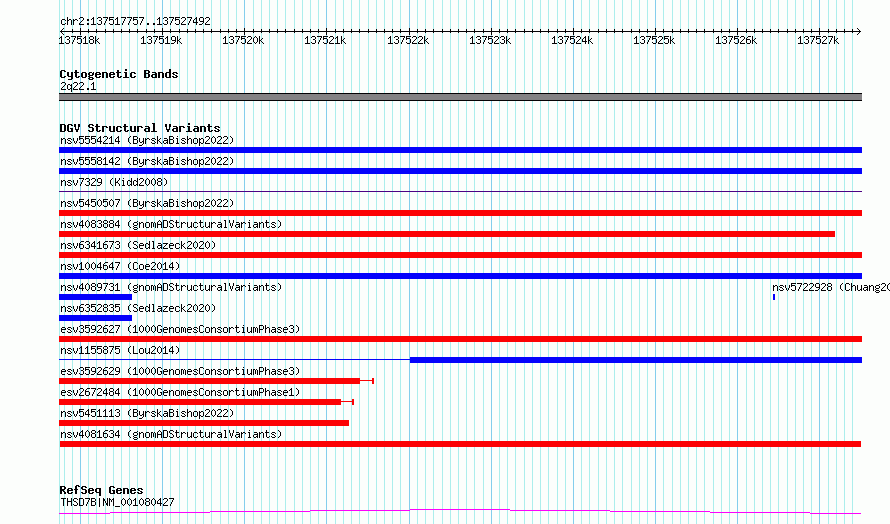890x524 pixels.
Task: Click the 137523k ruler tick label
Action: [x=490, y=40]
